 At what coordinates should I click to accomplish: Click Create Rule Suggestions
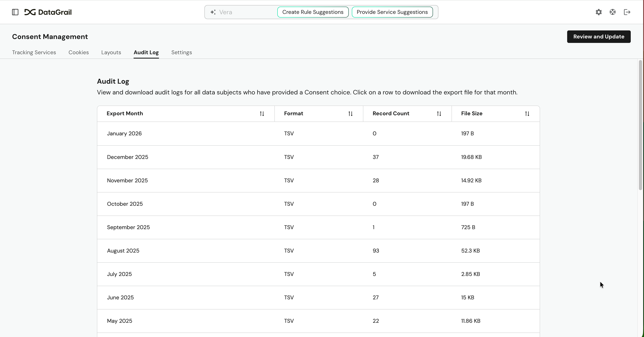312,12
